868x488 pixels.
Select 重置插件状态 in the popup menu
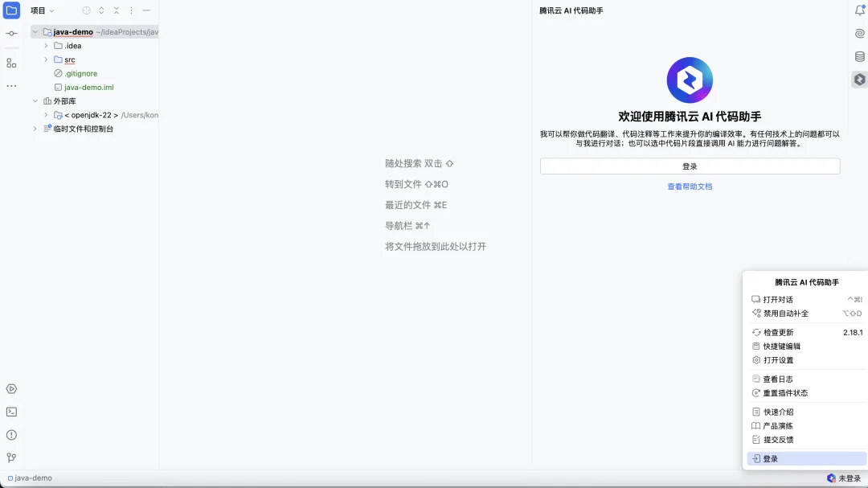(807, 393)
